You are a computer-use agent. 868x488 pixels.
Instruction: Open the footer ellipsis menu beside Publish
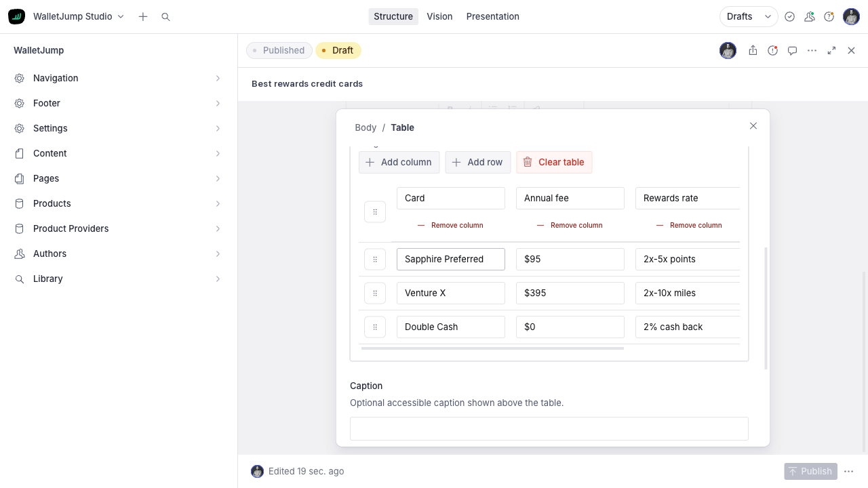coord(849,471)
